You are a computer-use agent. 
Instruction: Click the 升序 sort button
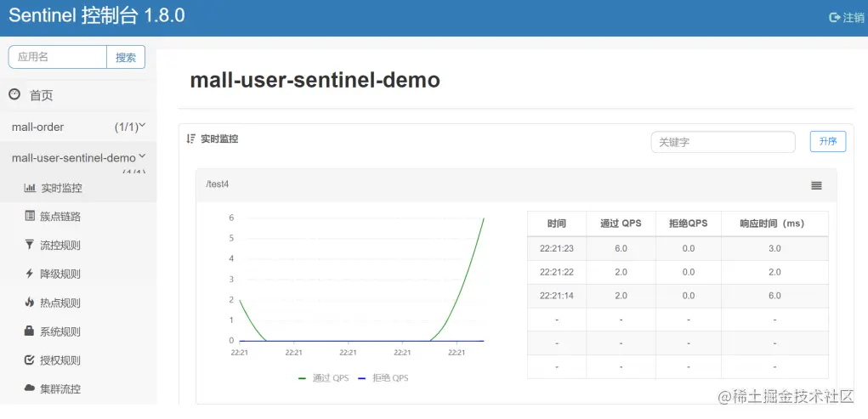click(827, 142)
